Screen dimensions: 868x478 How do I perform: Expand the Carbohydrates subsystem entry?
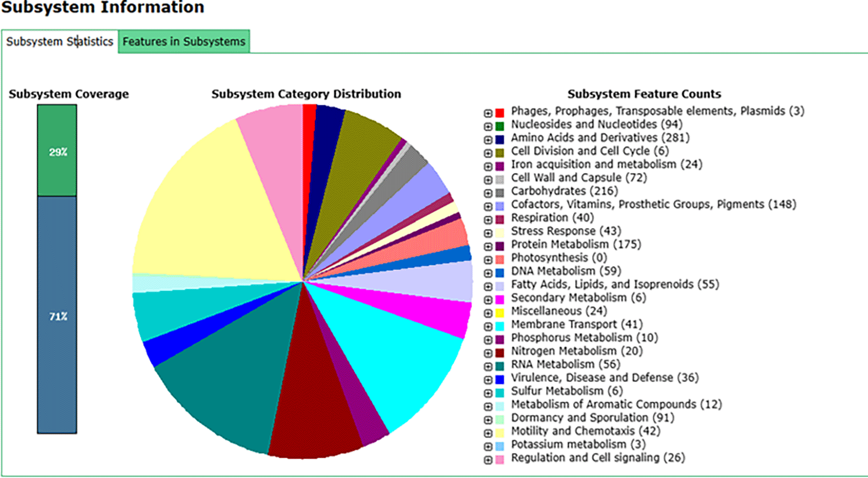coord(488,193)
